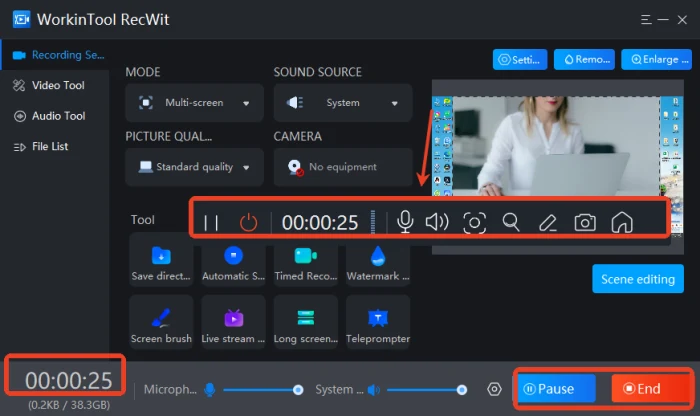Viewport: 700px width, 416px height.
Task: Click the bottom-left 00:00:25 timer
Action: (x=68, y=380)
